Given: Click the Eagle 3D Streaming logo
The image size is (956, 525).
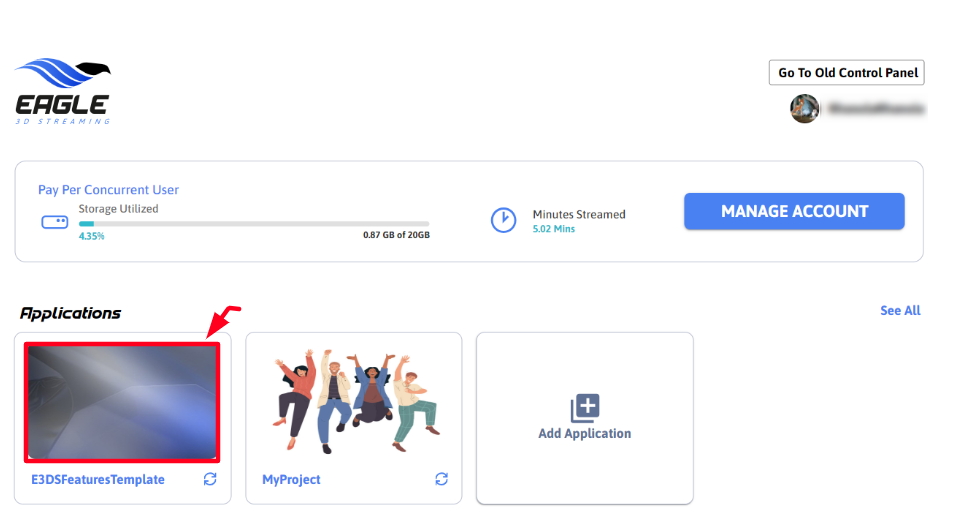Looking at the screenshot, I should click(63, 92).
